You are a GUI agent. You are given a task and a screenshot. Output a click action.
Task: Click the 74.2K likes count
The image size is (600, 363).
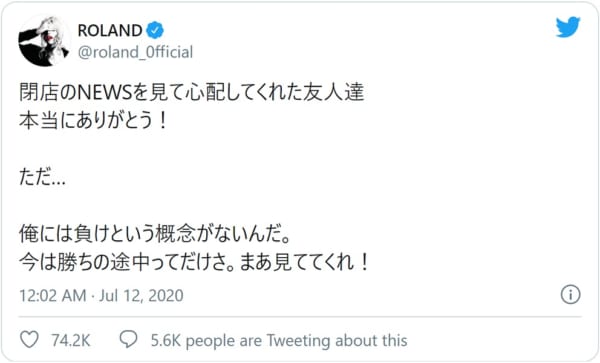click(x=71, y=340)
